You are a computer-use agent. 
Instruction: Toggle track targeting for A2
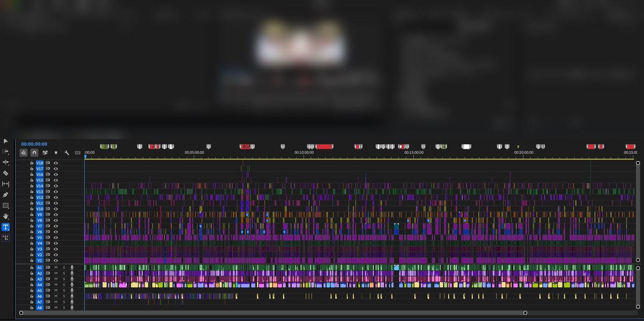click(40, 273)
